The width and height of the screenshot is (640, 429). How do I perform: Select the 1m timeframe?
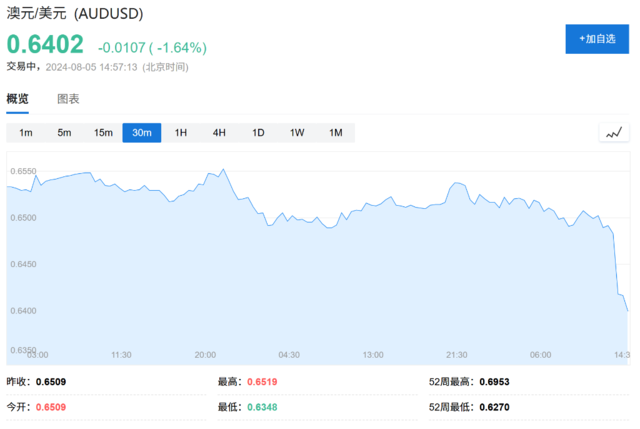coord(26,133)
